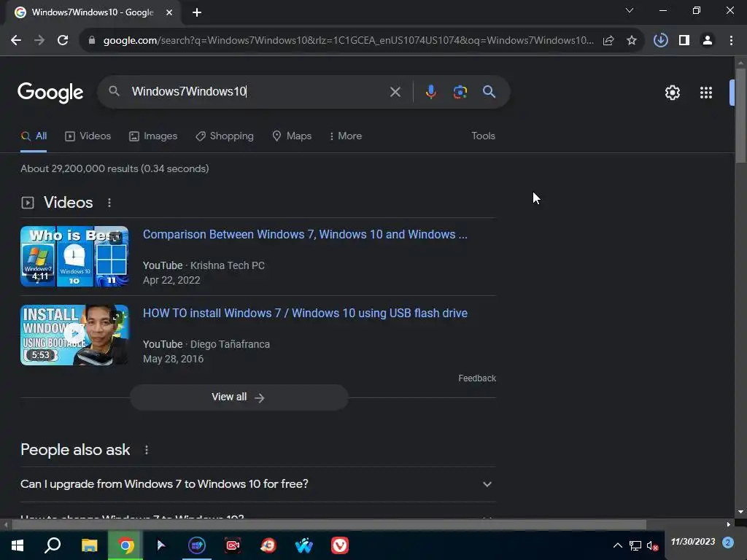
Task: Click the Google logo
Action: pos(50,92)
